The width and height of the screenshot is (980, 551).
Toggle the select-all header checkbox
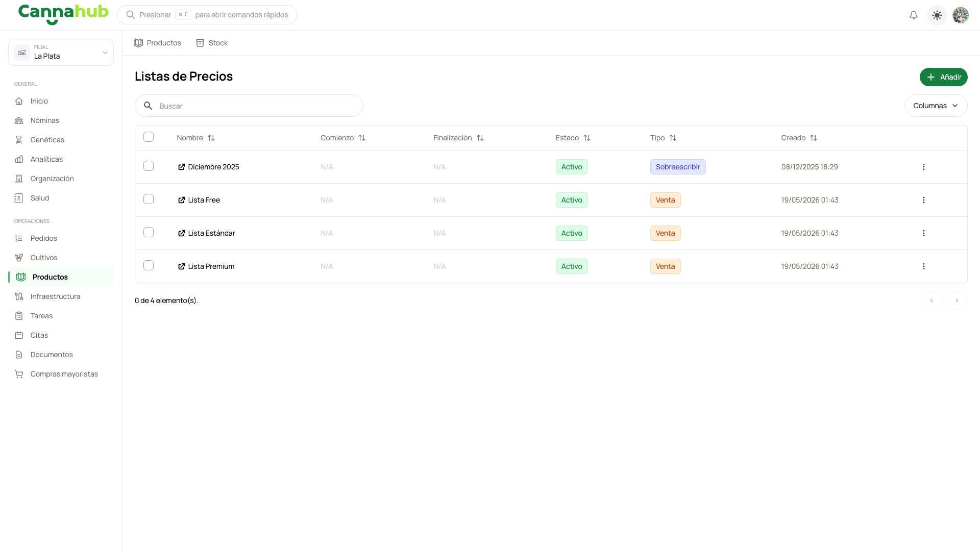(149, 137)
